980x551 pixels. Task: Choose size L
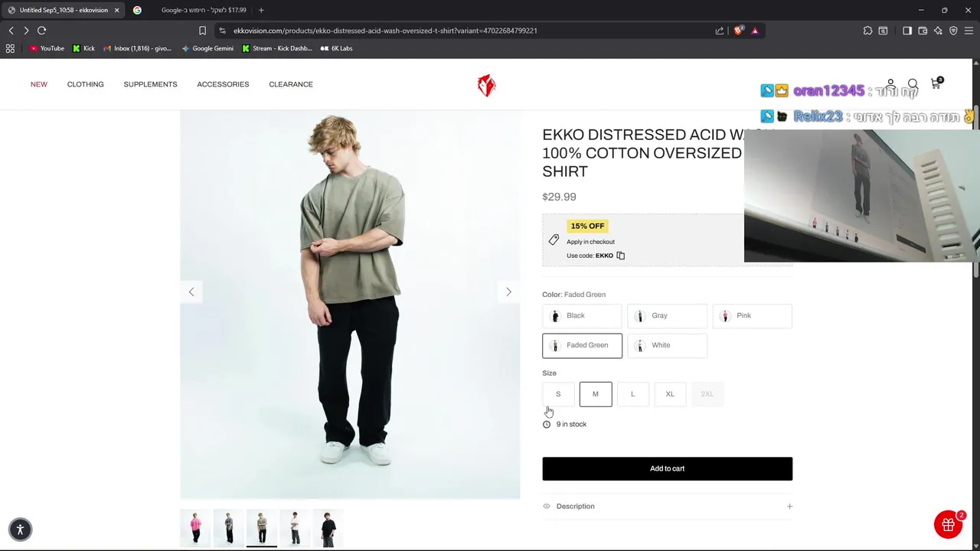coord(632,394)
